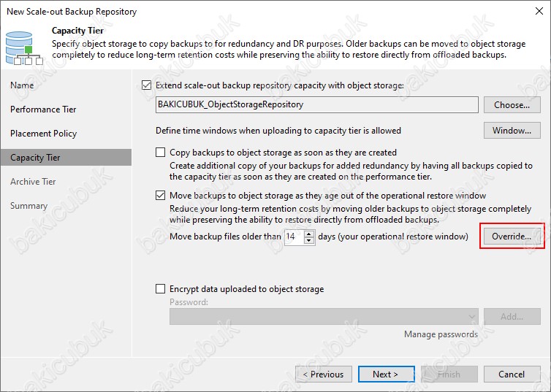Viewport: 551px width, 392px height.
Task: Click the Choose... button
Action: pyautogui.click(x=512, y=105)
